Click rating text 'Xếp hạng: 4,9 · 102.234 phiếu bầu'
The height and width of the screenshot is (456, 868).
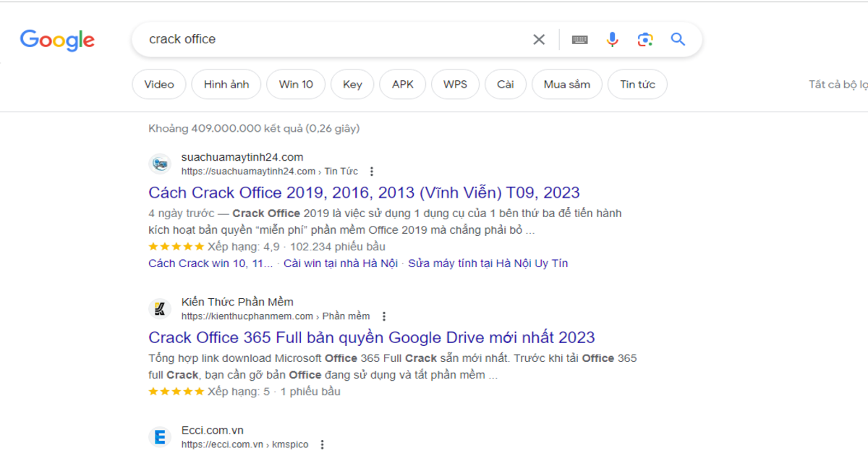tap(297, 247)
